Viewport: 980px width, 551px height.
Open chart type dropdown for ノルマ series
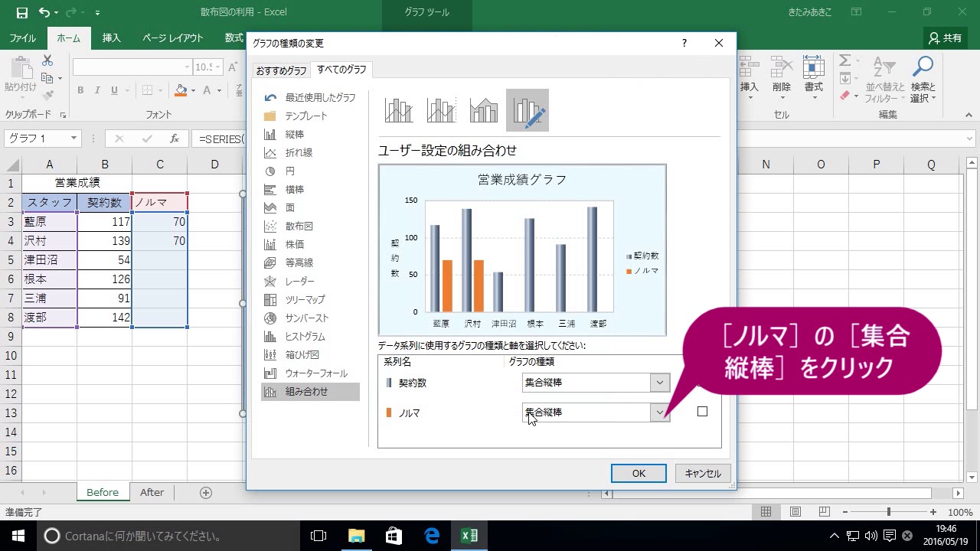pos(660,412)
